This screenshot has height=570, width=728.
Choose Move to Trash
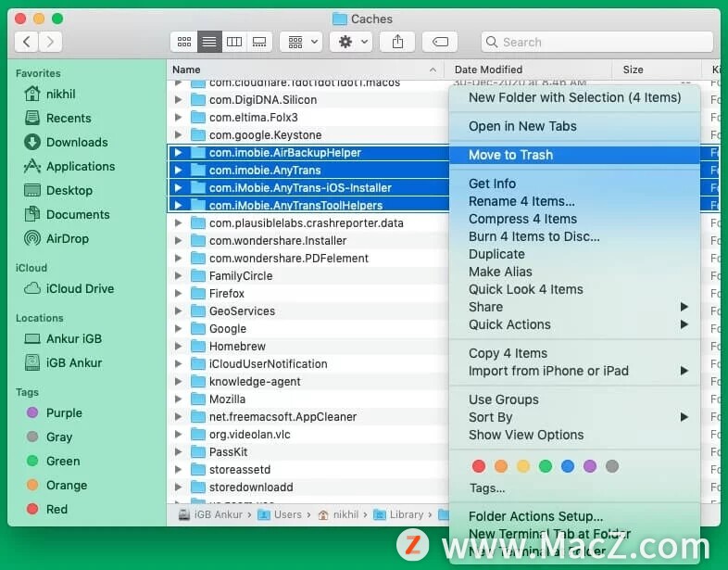(575, 155)
